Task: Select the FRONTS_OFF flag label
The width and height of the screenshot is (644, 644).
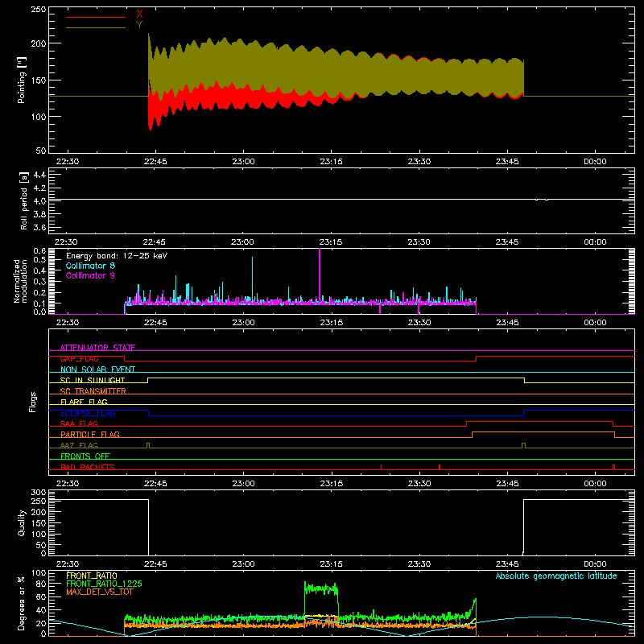Action: coord(85,456)
